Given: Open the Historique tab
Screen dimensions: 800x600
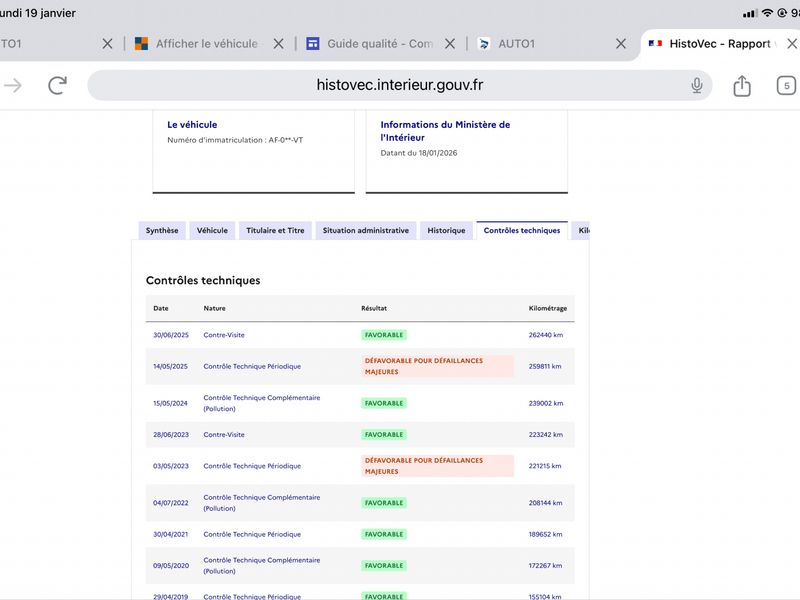Looking at the screenshot, I should coord(446,231).
